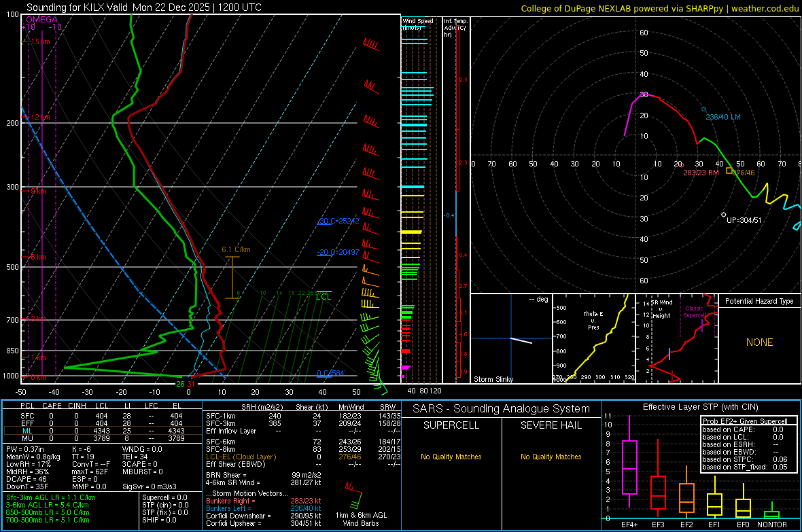Click the Bunkers left-mover circle marker on hodograph

point(704,109)
